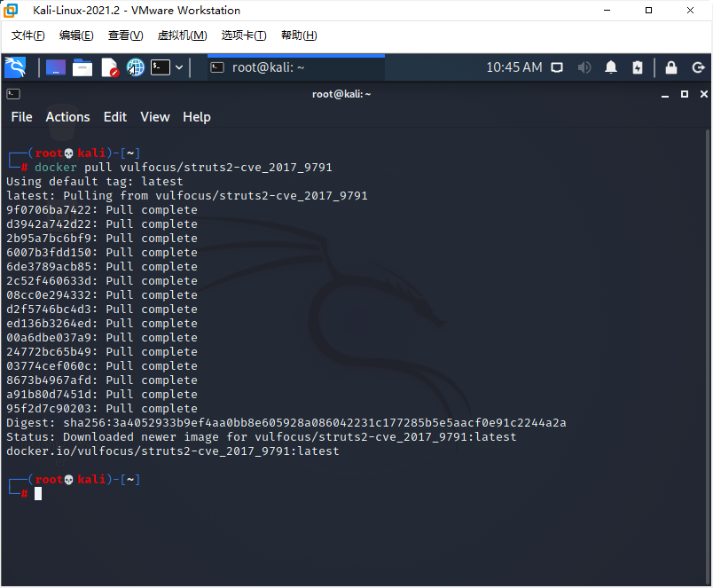
Task: Maximize the root@kali terminal window
Action: [685, 94]
